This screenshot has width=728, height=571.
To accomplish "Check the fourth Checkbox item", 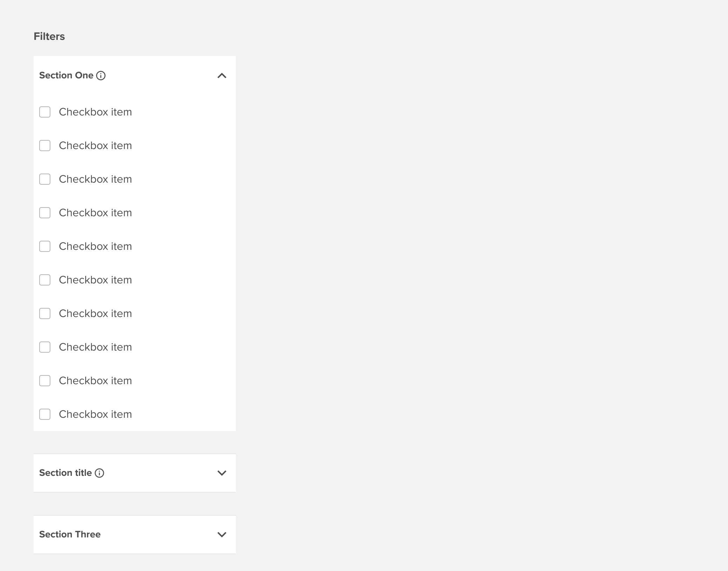I will 45,213.
